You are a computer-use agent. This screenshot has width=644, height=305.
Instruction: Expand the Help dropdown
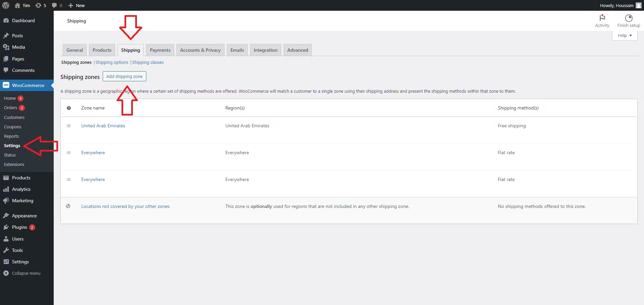pos(625,36)
